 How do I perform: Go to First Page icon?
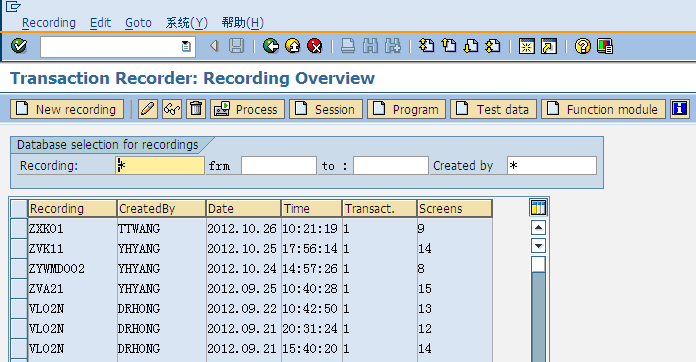pos(427,46)
